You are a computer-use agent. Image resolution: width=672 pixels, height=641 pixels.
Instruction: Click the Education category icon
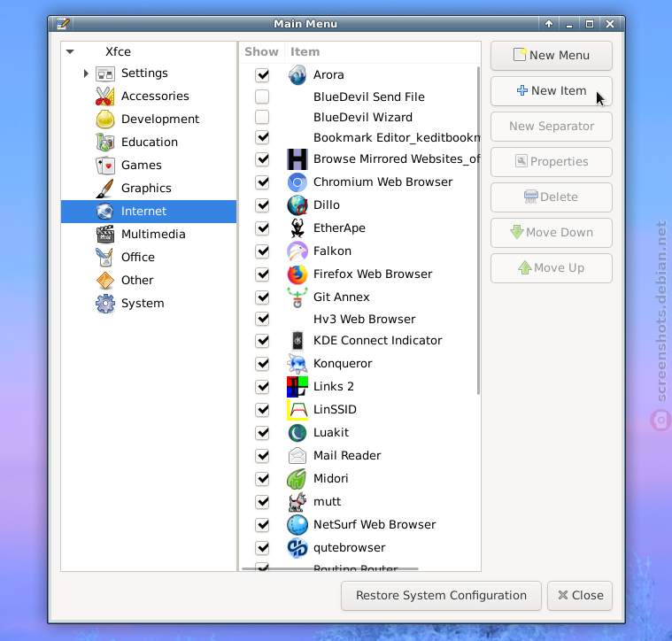coord(105,143)
